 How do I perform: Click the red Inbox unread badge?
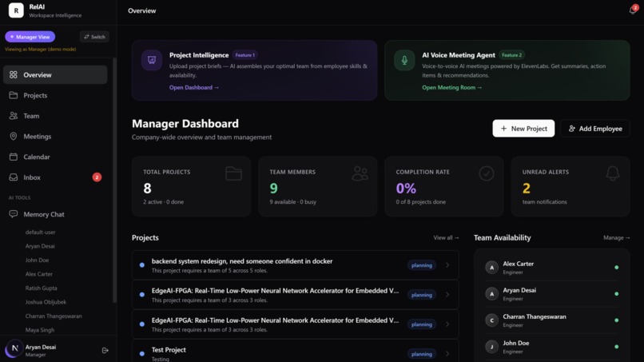coord(97,177)
